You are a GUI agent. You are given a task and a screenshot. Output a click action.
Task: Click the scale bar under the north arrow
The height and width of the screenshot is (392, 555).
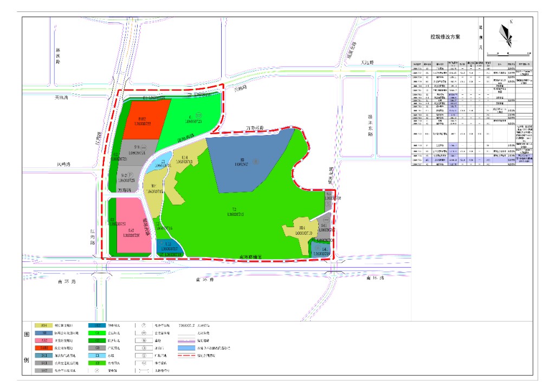click(x=508, y=54)
